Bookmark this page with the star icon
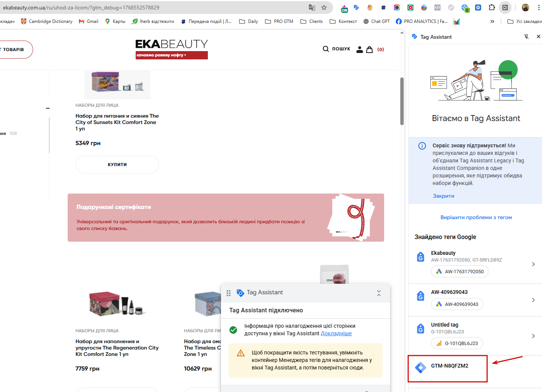Viewport: 542px width, 392px height. 324,8
